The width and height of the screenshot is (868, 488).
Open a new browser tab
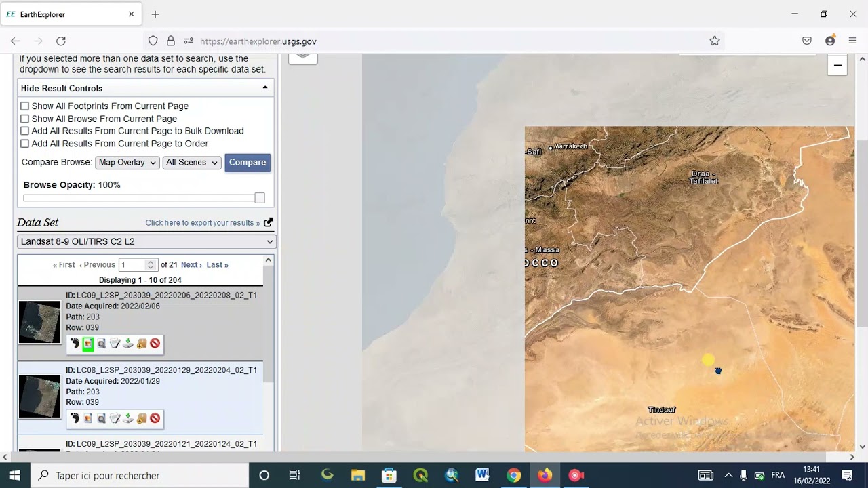pos(155,14)
